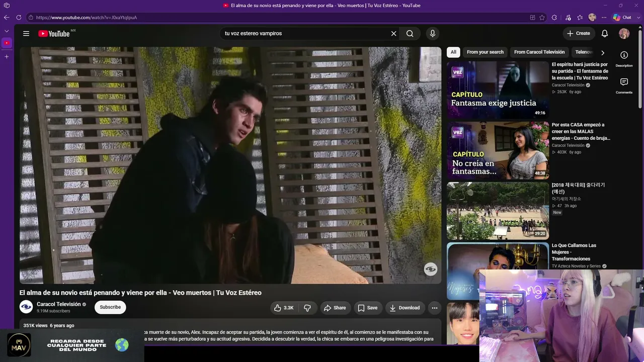Click the video title heading below the player
Viewport: 644px width, 362px height.
tap(140, 293)
